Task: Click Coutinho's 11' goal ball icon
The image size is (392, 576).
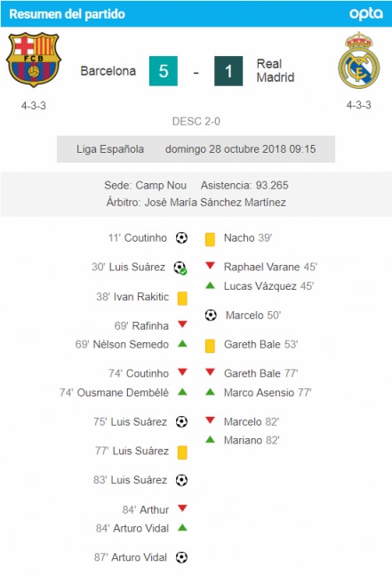Action: pyautogui.click(x=181, y=237)
